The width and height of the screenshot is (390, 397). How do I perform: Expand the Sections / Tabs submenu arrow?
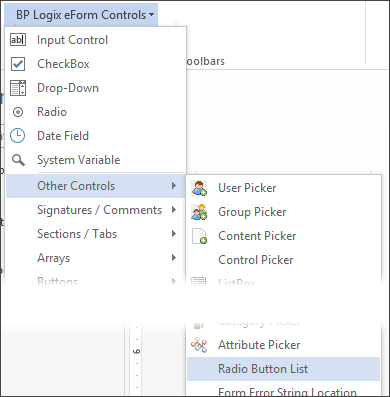tap(174, 234)
